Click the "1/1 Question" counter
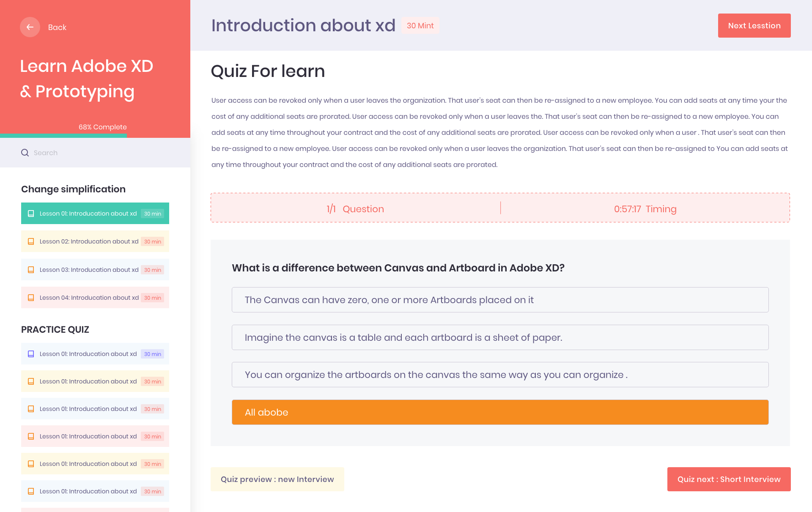The image size is (812, 512). [x=355, y=209]
